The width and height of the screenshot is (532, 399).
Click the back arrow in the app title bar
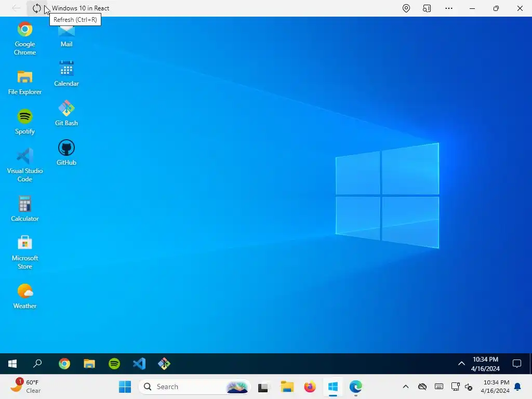tap(16, 8)
